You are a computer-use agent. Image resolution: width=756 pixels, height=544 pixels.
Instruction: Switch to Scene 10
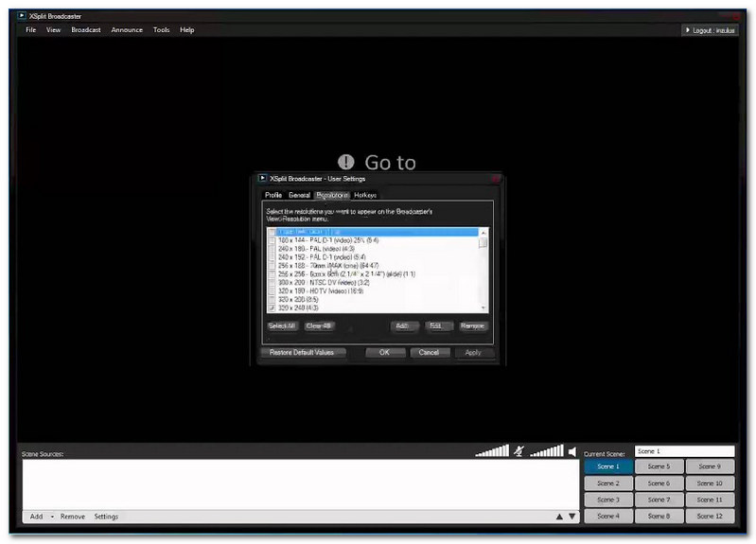coord(711,483)
